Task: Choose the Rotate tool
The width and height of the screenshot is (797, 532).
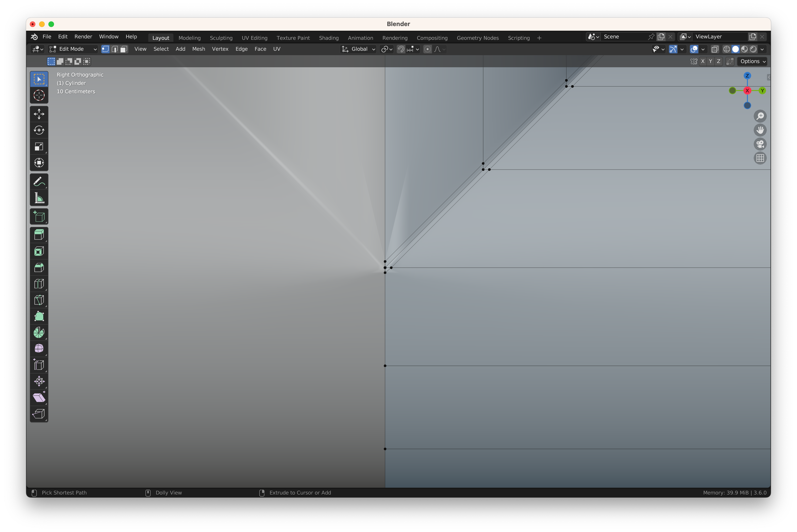Action: (39, 130)
